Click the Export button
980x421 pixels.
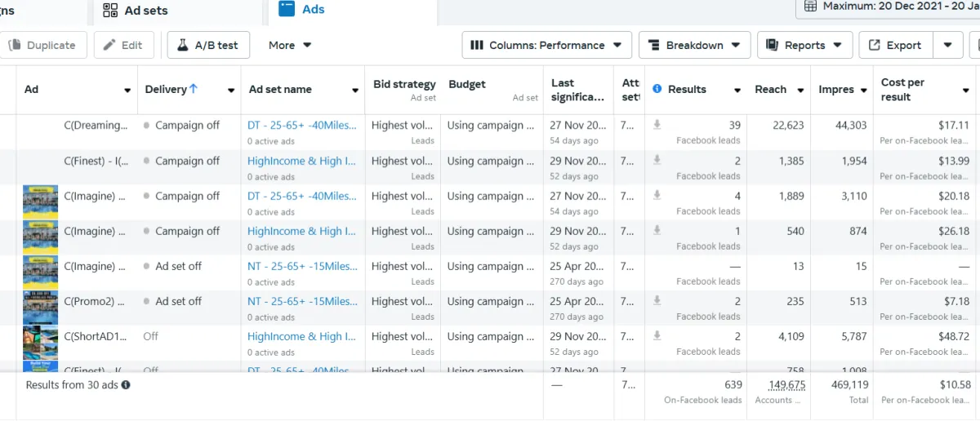pos(896,46)
